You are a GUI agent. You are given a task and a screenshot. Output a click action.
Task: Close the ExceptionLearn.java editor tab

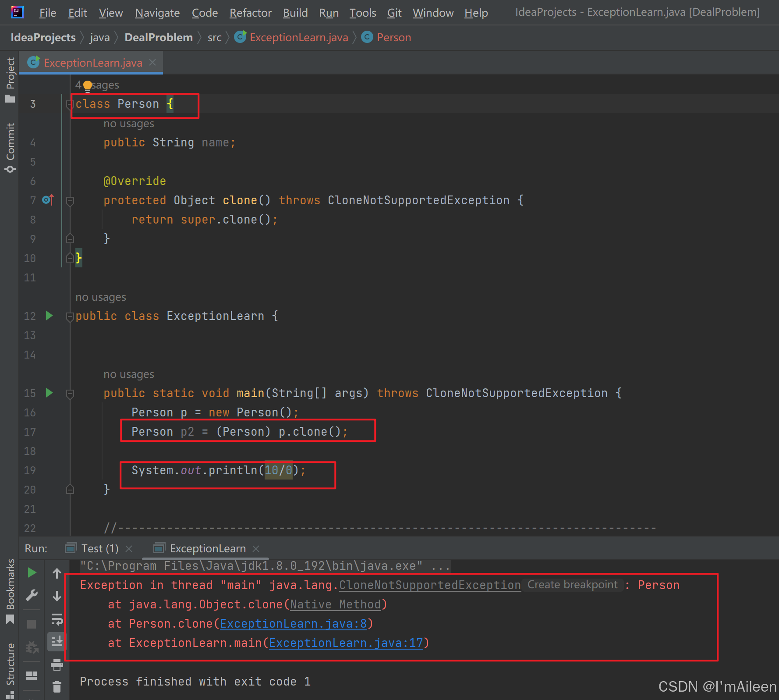pos(152,62)
